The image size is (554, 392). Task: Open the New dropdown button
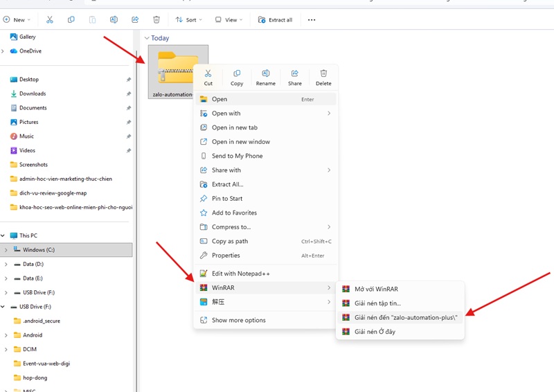click(17, 20)
